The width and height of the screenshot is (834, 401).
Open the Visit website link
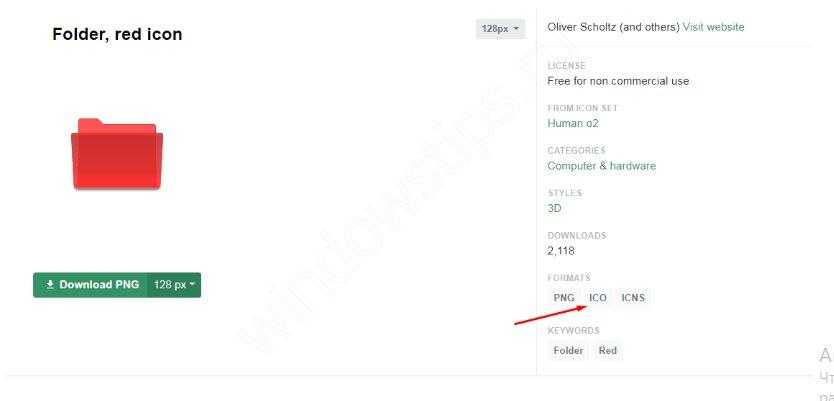click(713, 27)
